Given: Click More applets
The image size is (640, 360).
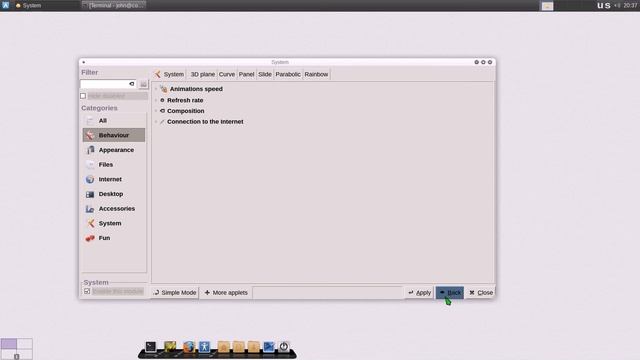Looking at the screenshot, I should click(x=226, y=293).
